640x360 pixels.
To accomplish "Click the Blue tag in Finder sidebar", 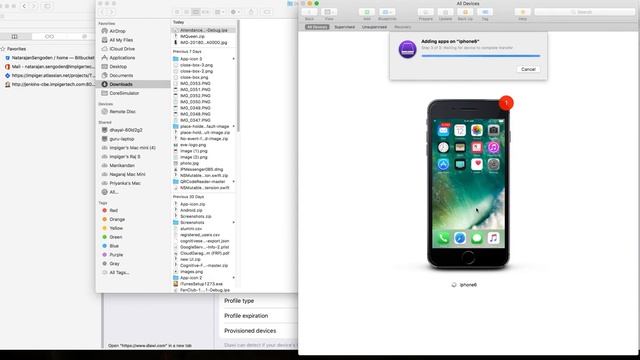I will click(x=114, y=246).
